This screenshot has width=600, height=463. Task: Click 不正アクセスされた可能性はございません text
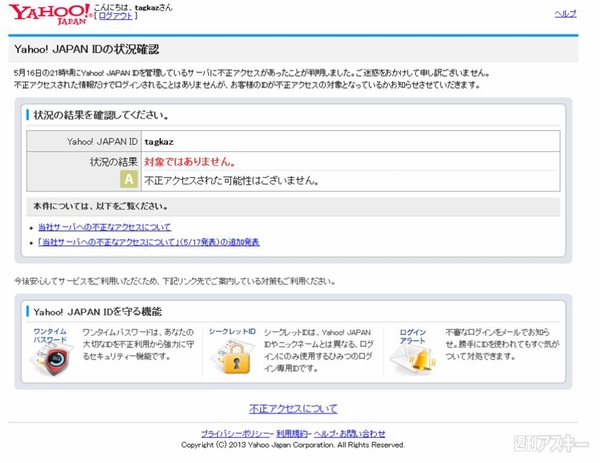tap(232, 180)
